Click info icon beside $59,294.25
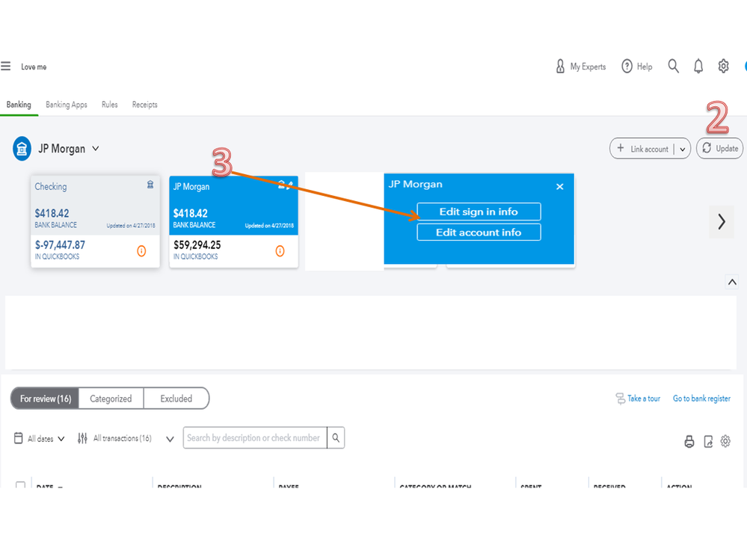 (280, 251)
